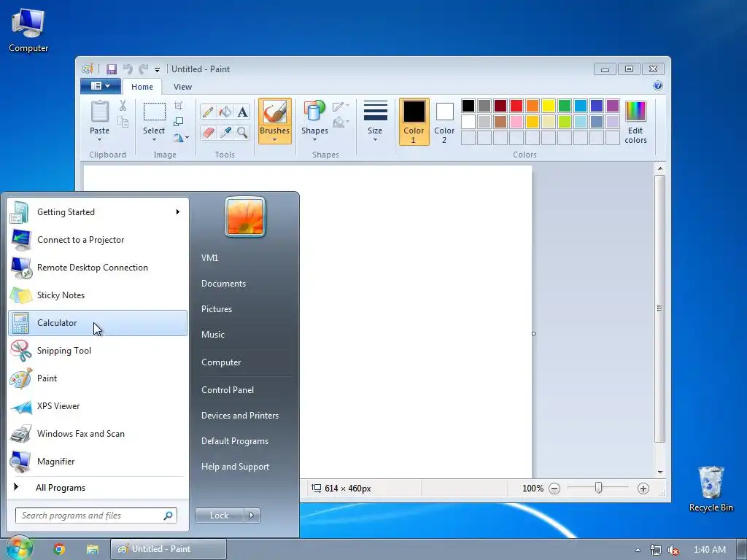The image size is (747, 560).
Task: Click the Recycle Bin desktop icon
Action: pyautogui.click(x=711, y=489)
